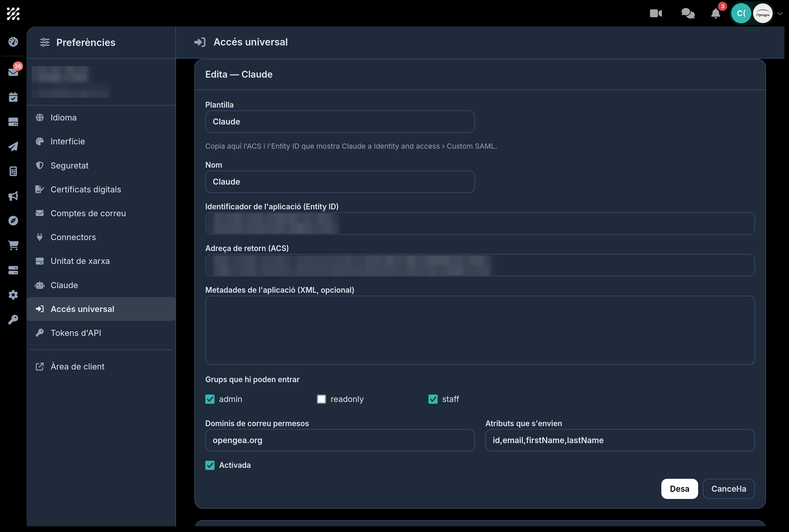The width and height of the screenshot is (789, 532).
Task: Click the Desa save button
Action: pos(679,489)
